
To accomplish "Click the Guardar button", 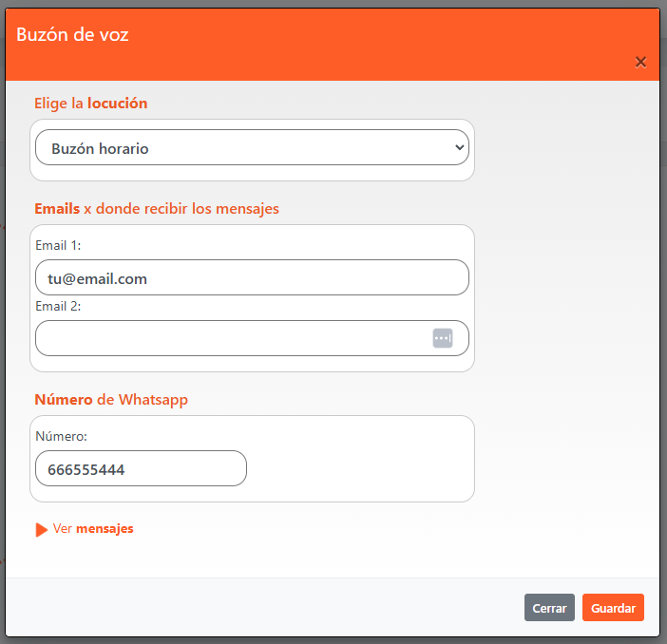I will [x=613, y=607].
